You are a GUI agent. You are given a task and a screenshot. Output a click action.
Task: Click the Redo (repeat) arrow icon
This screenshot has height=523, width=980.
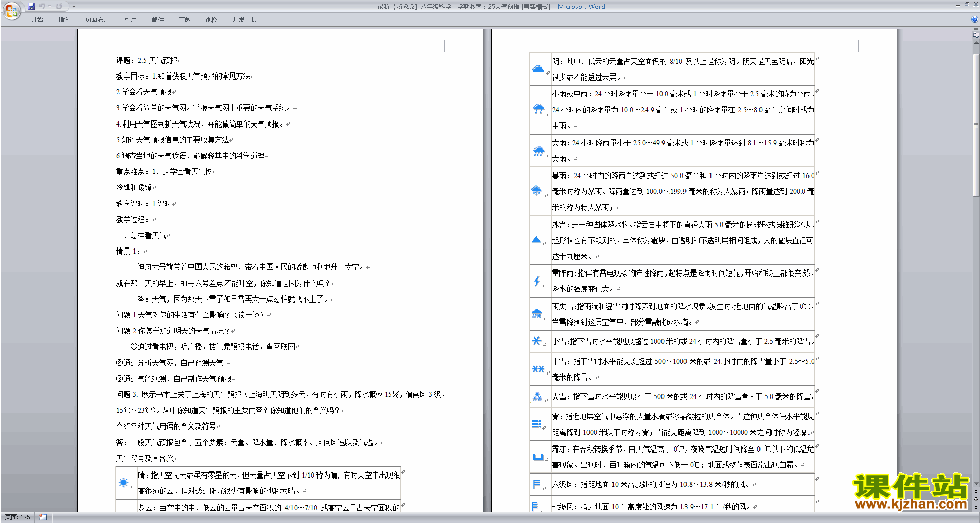(x=59, y=6)
